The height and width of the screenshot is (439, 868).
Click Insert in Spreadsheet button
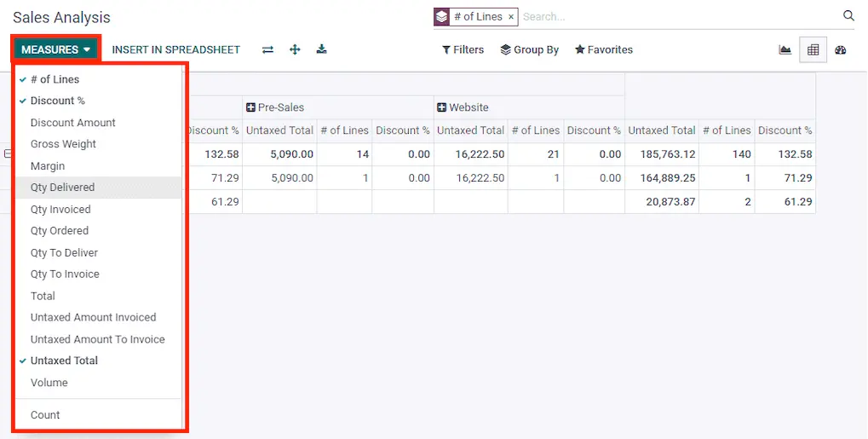[175, 49]
